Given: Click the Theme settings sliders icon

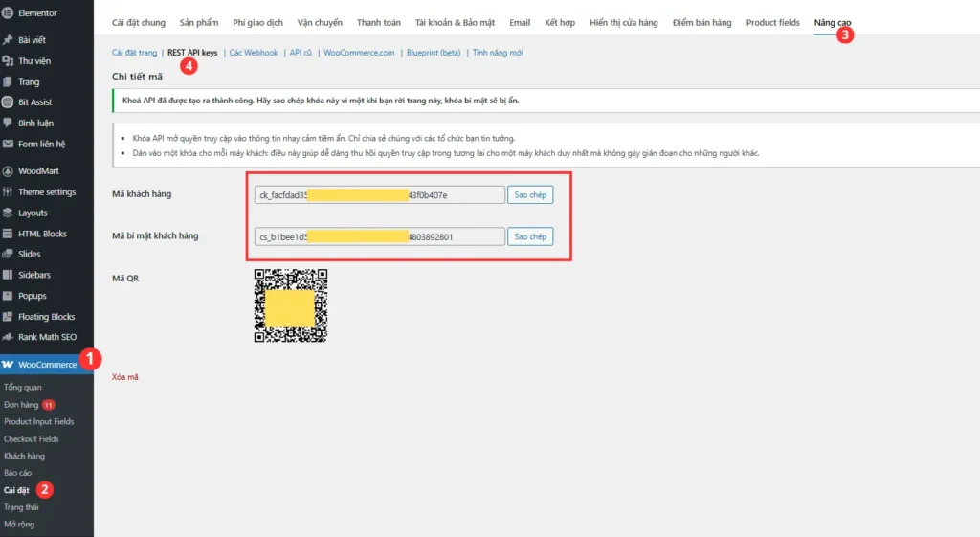Looking at the screenshot, I should [x=8, y=191].
